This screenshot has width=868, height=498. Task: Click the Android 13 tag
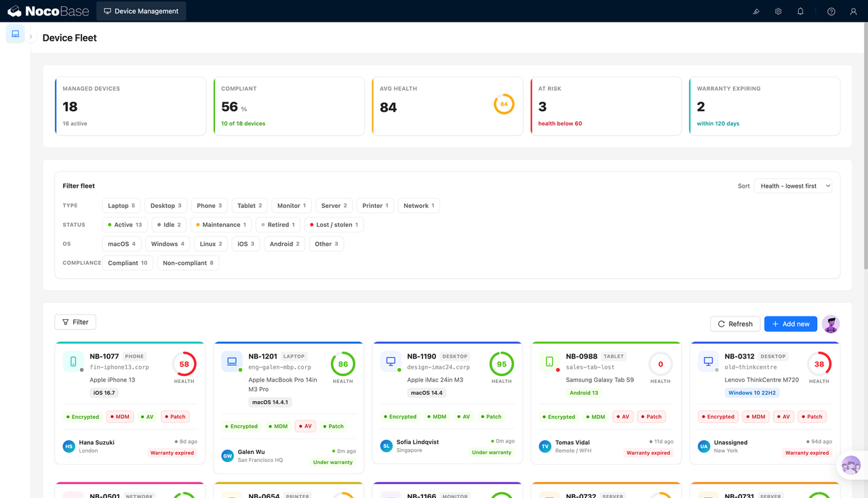point(584,392)
